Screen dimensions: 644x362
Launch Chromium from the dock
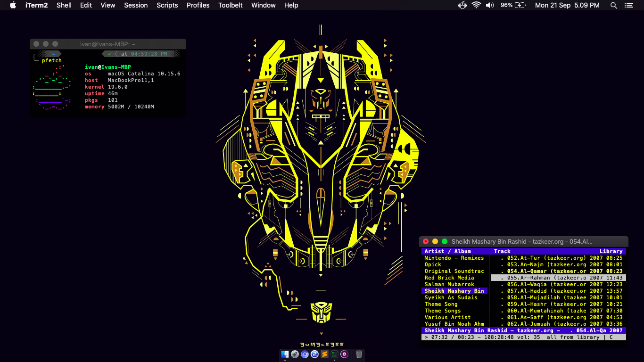[x=305, y=354]
